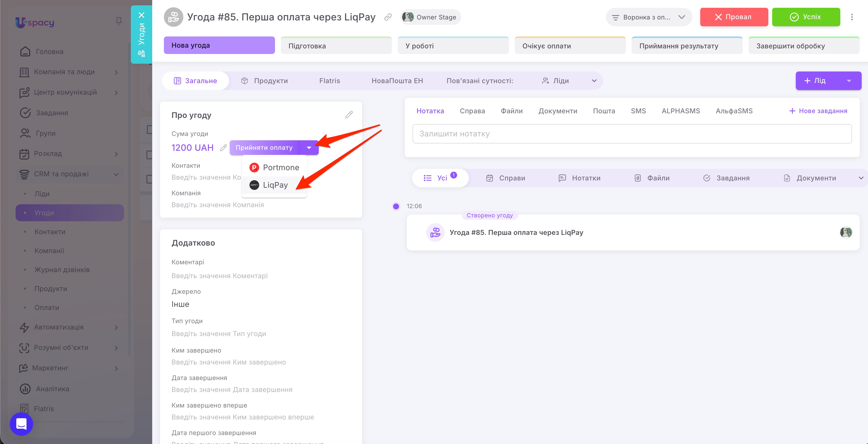Pin the sidebar with pushpin icon

[x=119, y=22]
